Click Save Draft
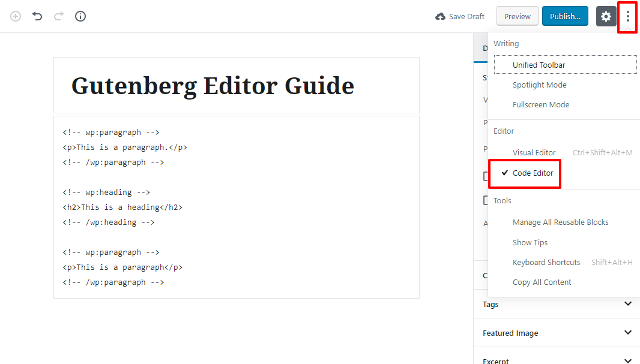Screen dimensions: 640x364 tap(460, 16)
